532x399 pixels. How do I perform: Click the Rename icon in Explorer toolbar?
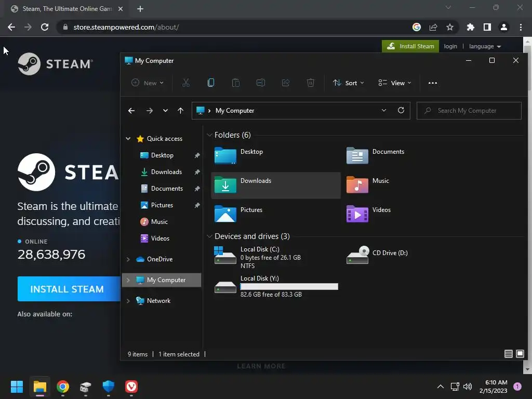pyautogui.click(x=261, y=83)
